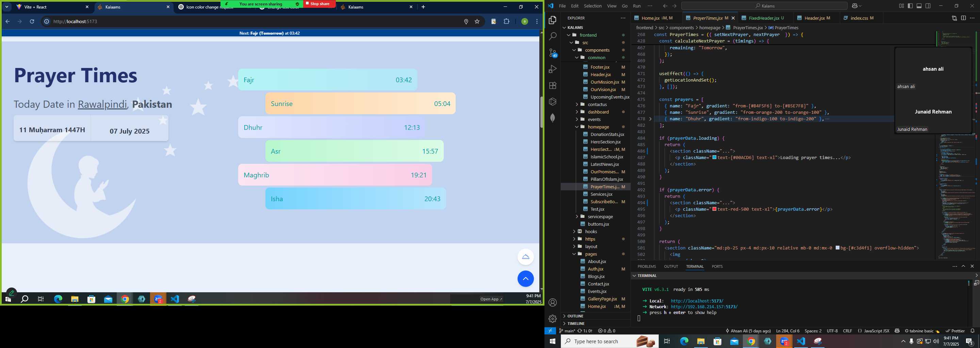This screenshot has width=980, height=348.
Task: Open the Network 192.168.214.157 link in terminal
Action: pyautogui.click(x=704, y=307)
